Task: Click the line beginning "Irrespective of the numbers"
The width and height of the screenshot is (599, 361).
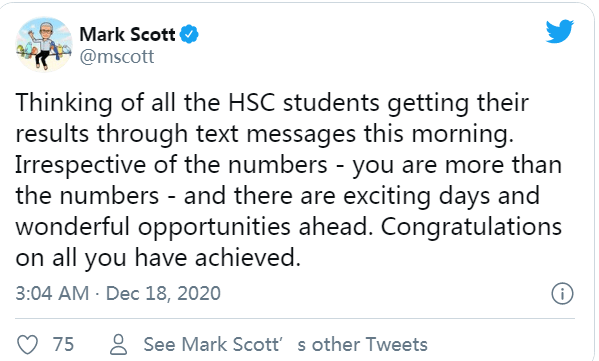Action: 288,165
